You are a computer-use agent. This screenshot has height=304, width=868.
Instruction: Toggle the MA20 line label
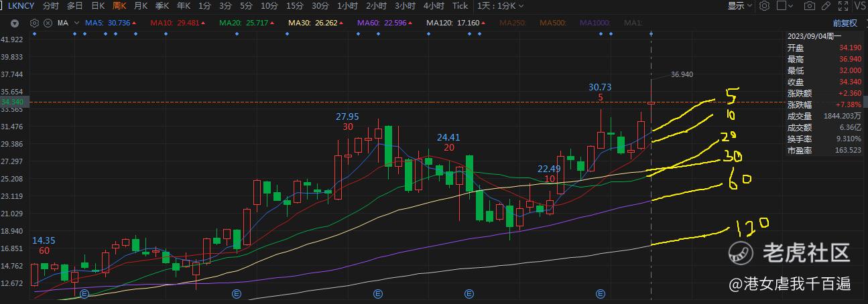[248, 23]
